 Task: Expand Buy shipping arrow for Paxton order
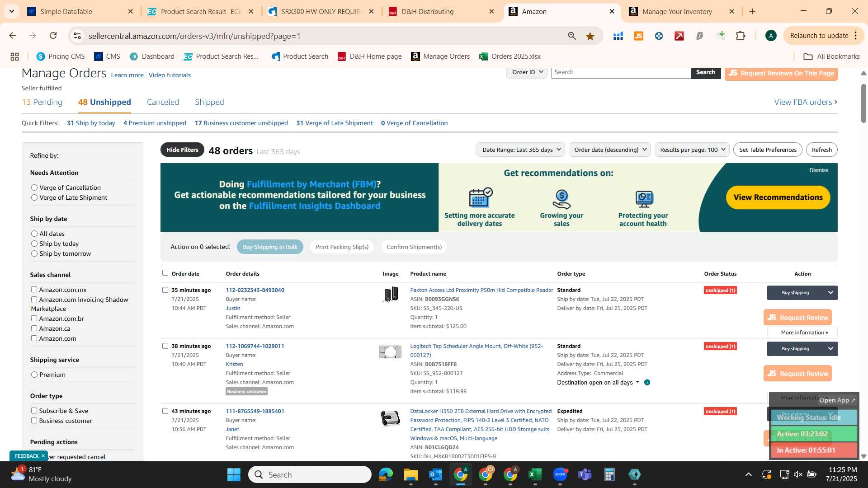(x=830, y=292)
